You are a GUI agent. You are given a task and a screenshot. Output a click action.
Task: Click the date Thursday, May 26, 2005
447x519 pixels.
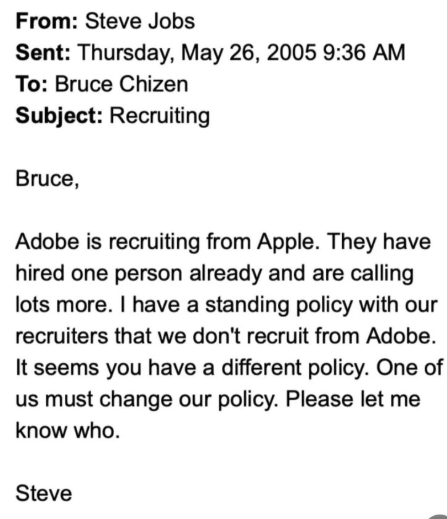coord(197,53)
